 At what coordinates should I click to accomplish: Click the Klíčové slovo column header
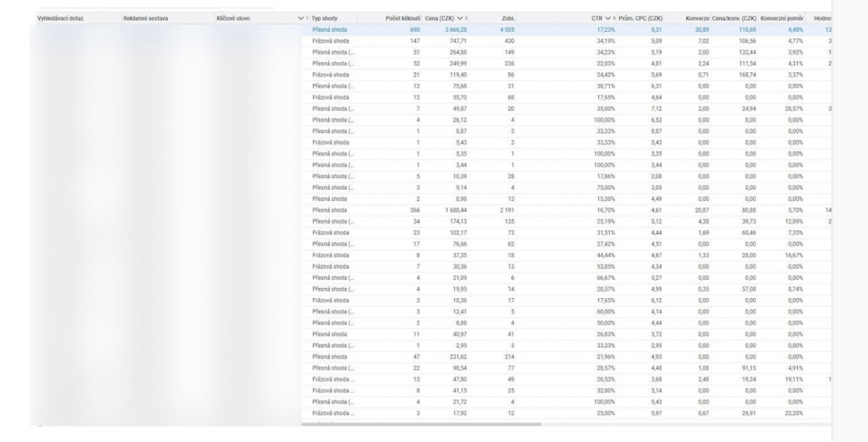pyautogui.click(x=233, y=17)
